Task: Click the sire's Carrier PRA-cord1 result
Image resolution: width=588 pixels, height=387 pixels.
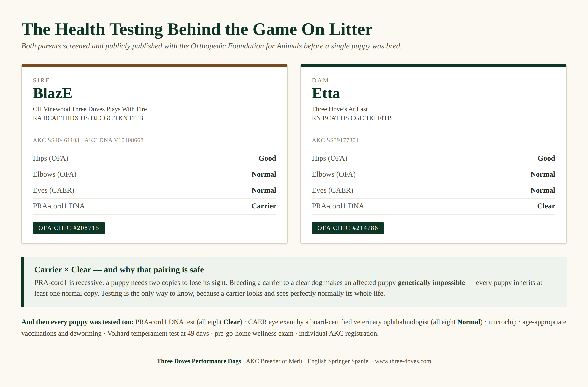Action: tap(264, 206)
